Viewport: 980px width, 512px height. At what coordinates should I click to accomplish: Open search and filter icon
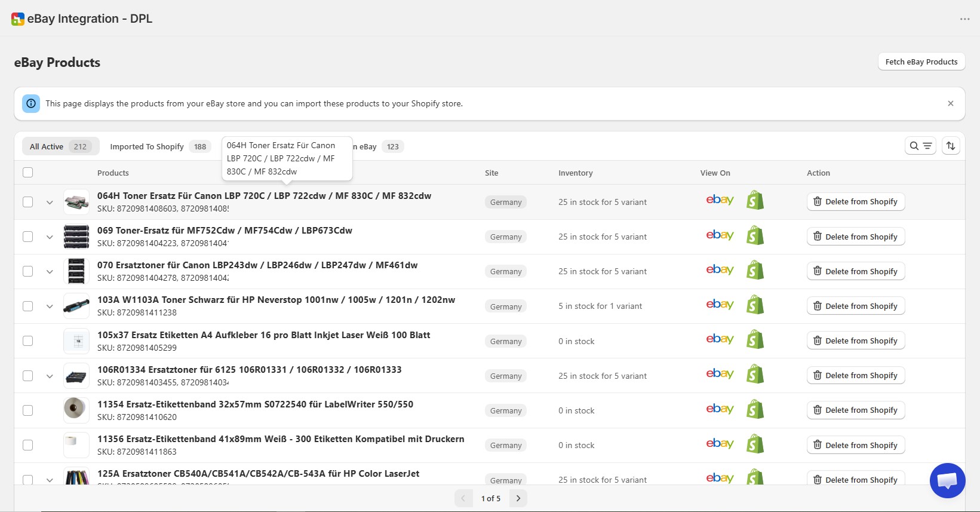[920, 146]
